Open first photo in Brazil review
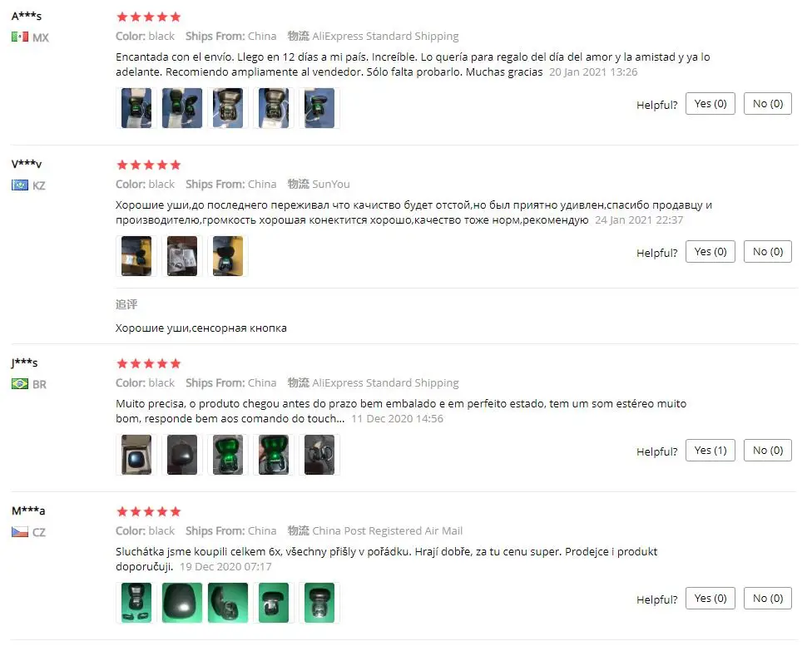The height and width of the screenshot is (646, 812). click(x=136, y=455)
